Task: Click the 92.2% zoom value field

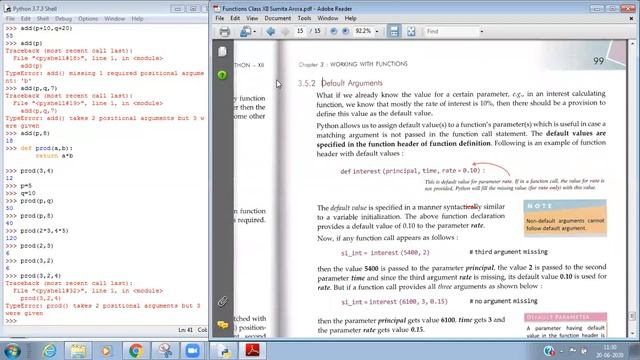Action: tap(363, 31)
